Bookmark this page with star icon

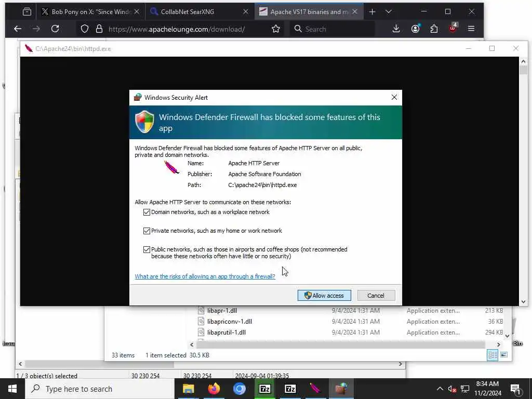click(276, 29)
